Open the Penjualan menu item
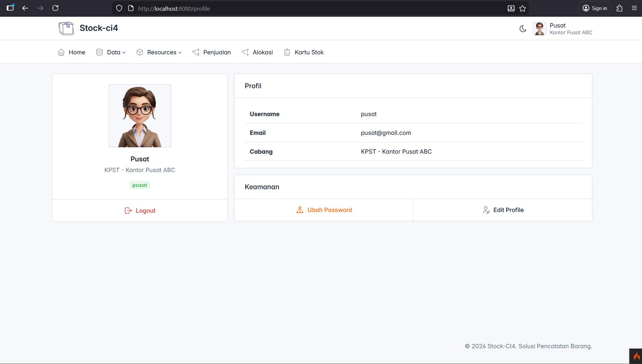This screenshot has width=642, height=364. pos(211,52)
